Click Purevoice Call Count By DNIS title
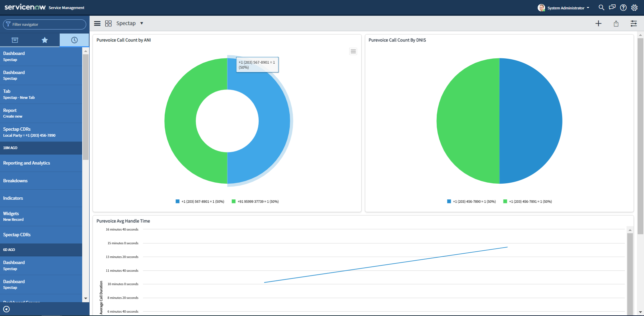 point(397,40)
